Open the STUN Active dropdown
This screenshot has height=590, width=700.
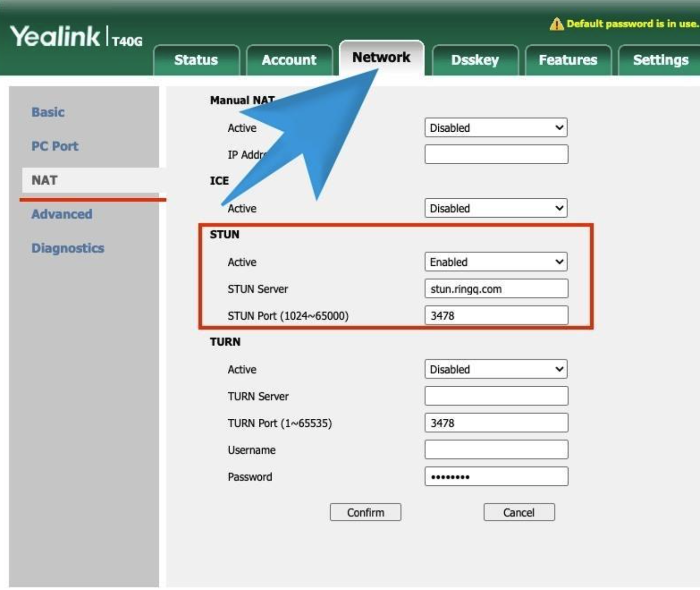(x=496, y=262)
